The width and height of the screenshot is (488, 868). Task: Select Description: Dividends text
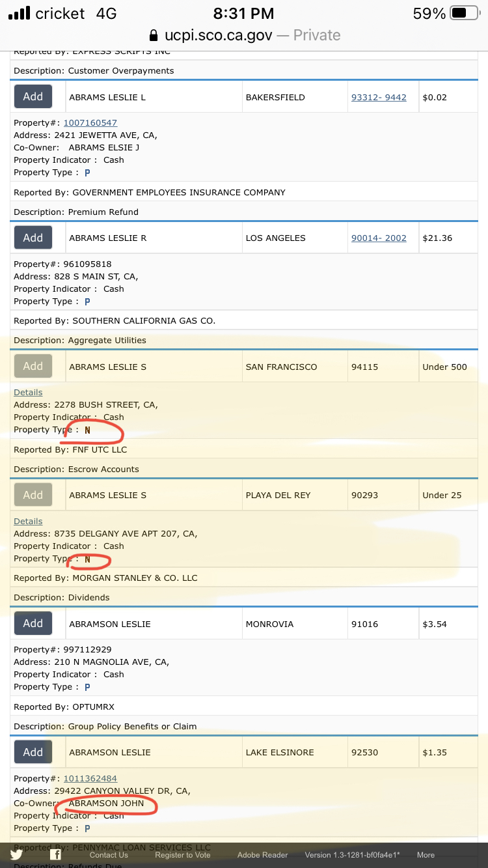pos(62,597)
